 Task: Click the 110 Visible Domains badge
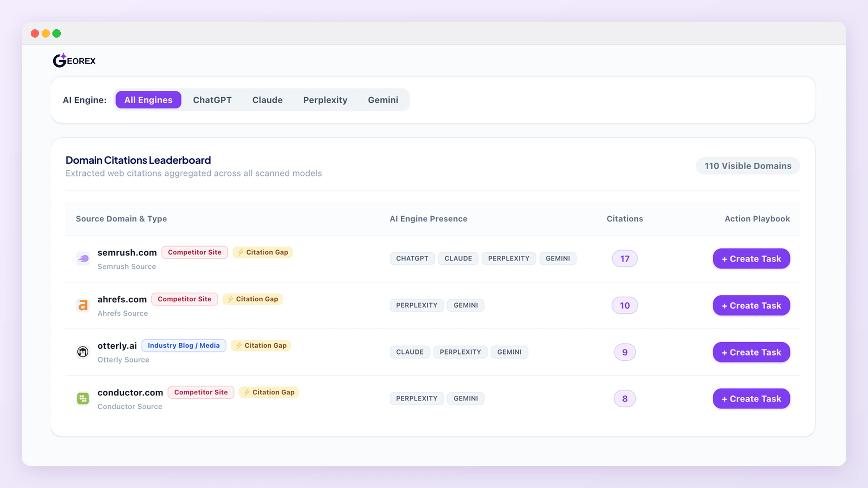748,166
